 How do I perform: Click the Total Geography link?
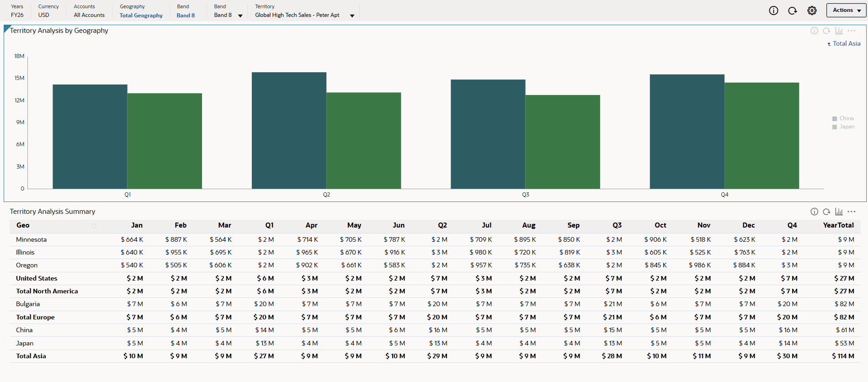tap(141, 15)
